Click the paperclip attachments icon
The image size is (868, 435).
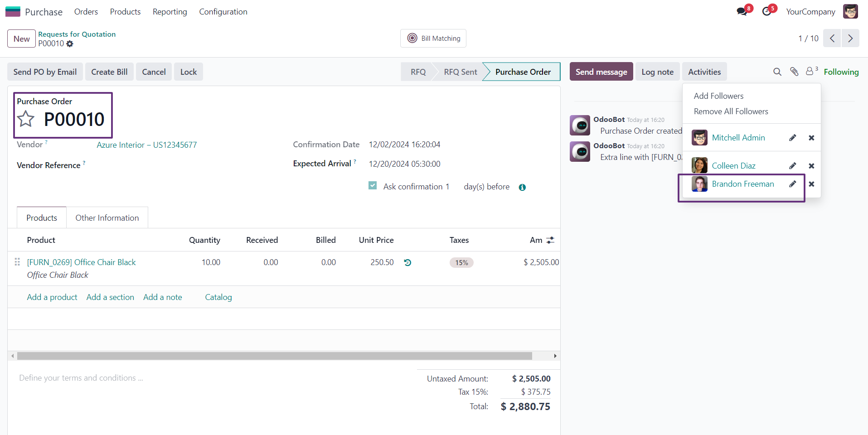(794, 72)
